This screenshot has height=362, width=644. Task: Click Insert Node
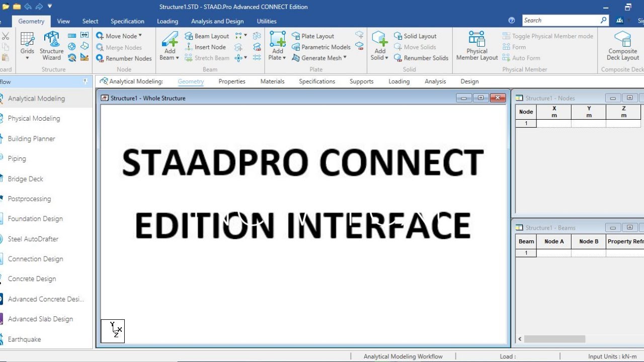coord(205,47)
